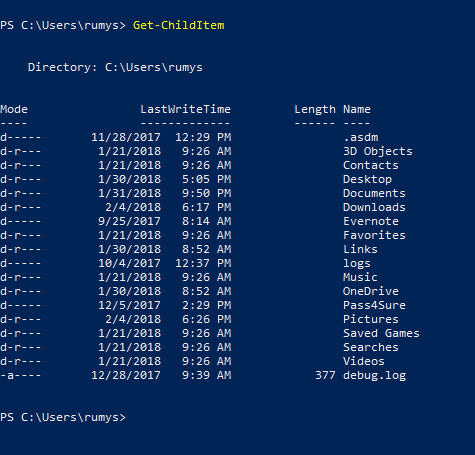
Task: Click the Get-ChildItem command text
Action: (x=179, y=25)
